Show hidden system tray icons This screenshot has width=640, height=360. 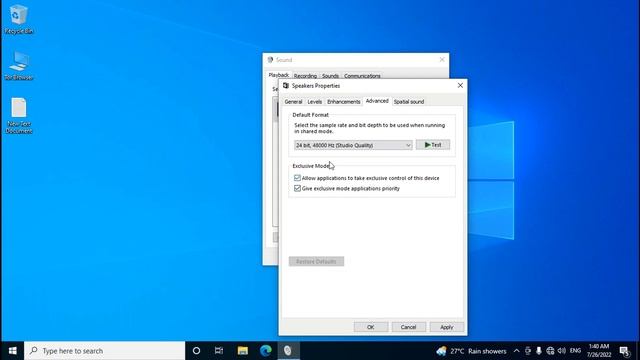(516, 351)
